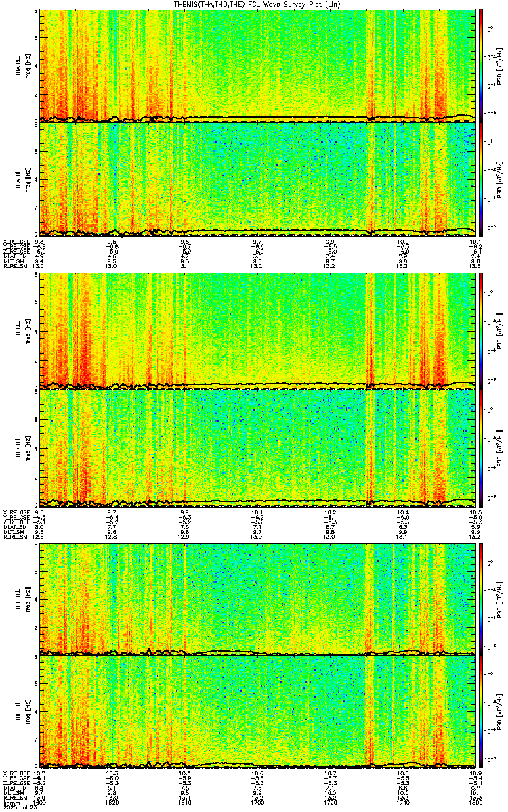Click the 'THD B⊥ freq [Hz]' axis label
Image resolution: width=508 pixels, height=812 pixels.
coord(22,330)
